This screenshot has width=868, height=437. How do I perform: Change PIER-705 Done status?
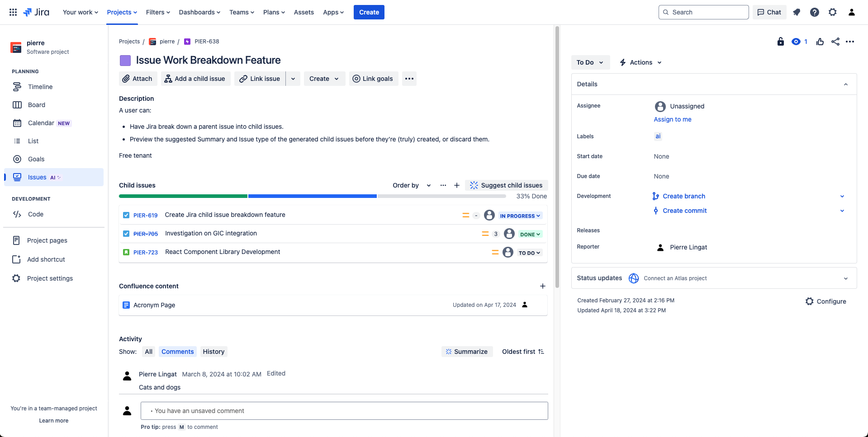tap(530, 235)
